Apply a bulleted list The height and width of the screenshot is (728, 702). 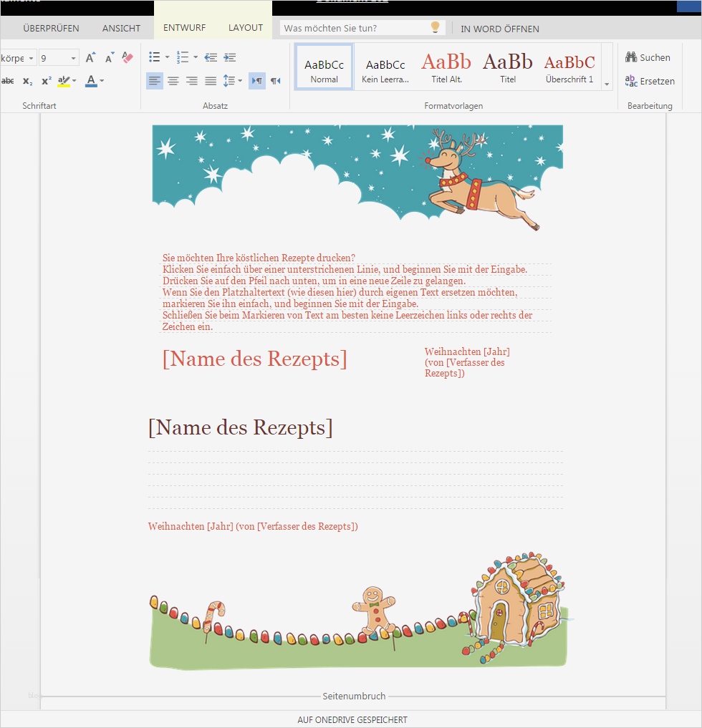155,57
